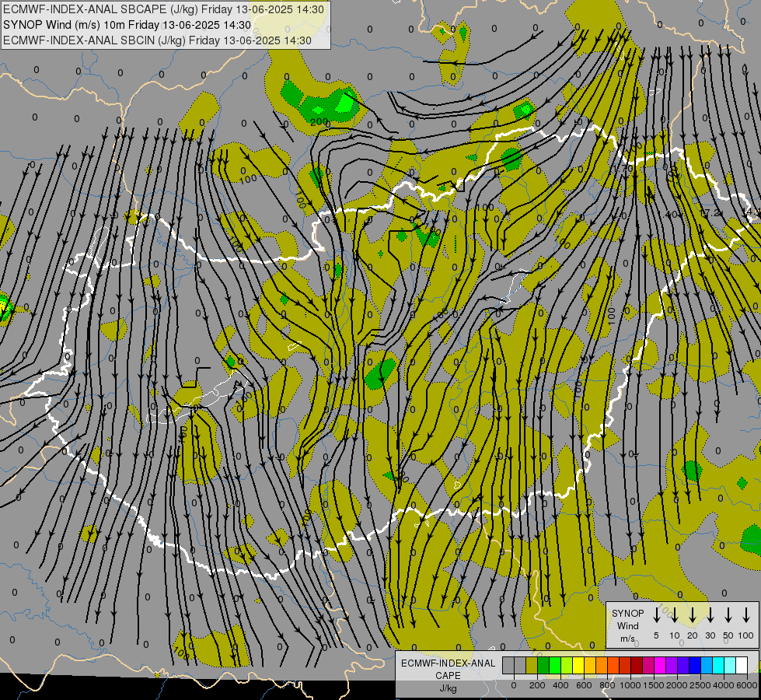Pick the sky blue CAPE legend swatch
The height and width of the screenshot is (700, 761).
[x=707, y=665]
